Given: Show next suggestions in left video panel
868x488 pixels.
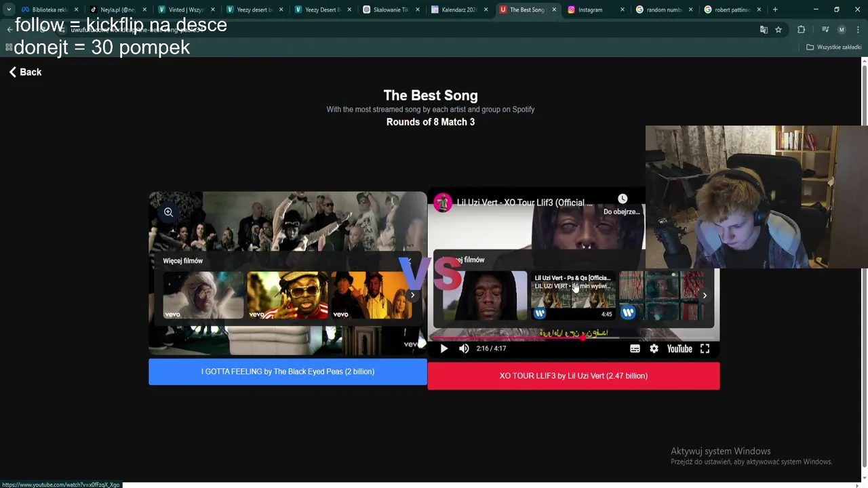Looking at the screenshot, I should pos(412,295).
